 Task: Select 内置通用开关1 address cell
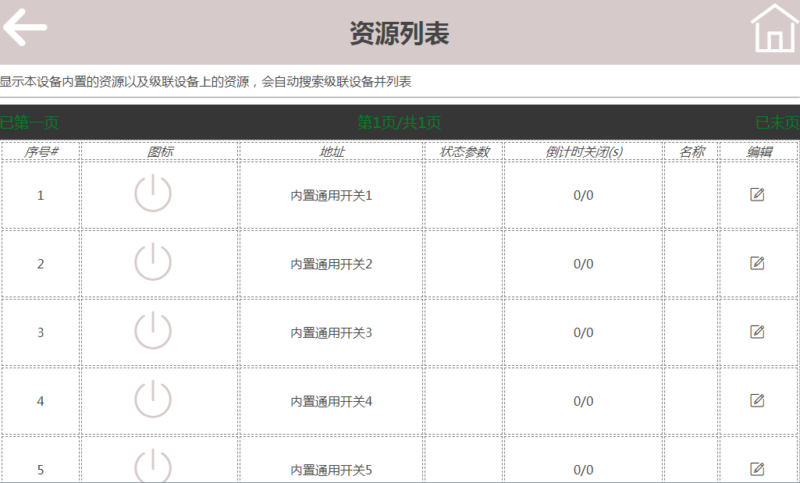(x=331, y=195)
